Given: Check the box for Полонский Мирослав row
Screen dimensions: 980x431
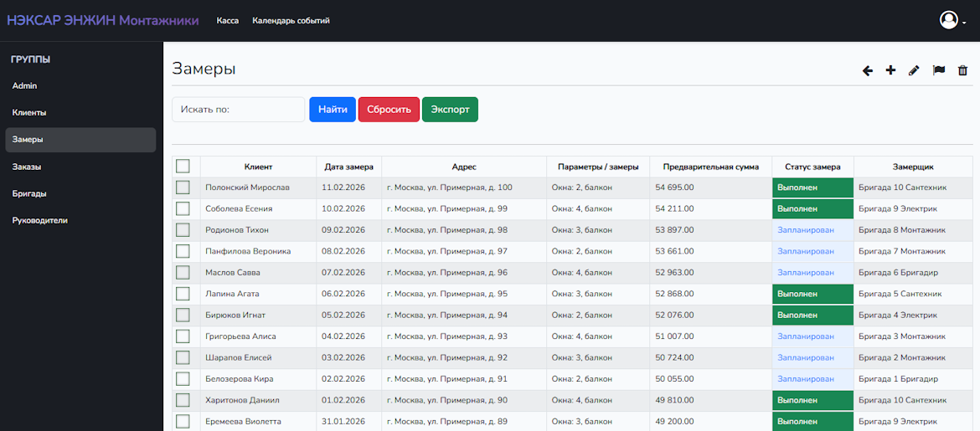Looking at the screenshot, I should 183,187.
